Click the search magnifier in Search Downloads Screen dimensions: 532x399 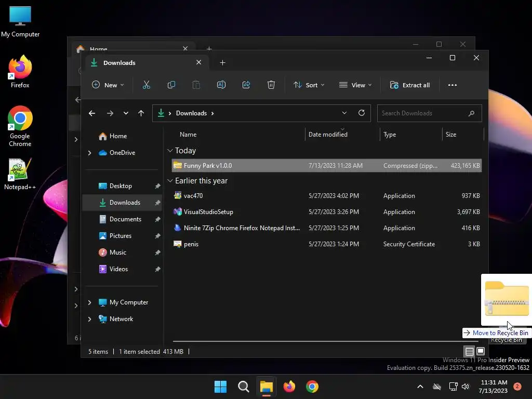pyautogui.click(x=471, y=113)
